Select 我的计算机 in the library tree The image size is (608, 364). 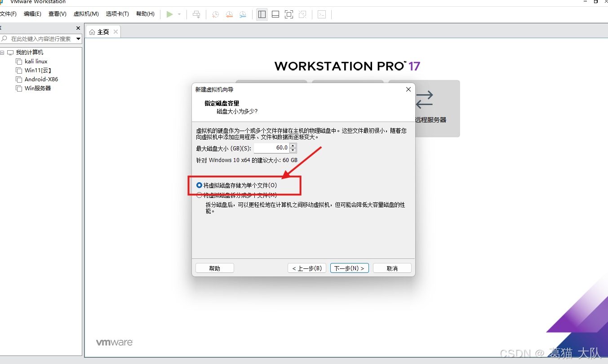[30, 53]
